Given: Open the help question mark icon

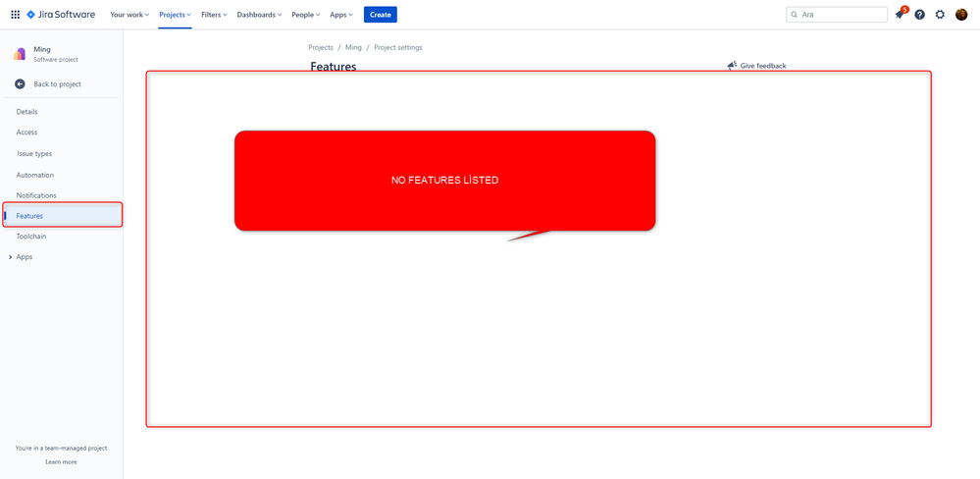Looking at the screenshot, I should click(x=919, y=15).
